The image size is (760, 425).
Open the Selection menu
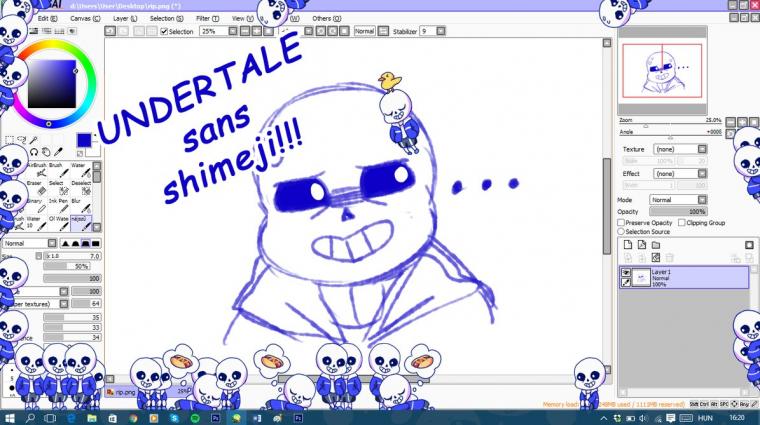[x=166, y=18]
